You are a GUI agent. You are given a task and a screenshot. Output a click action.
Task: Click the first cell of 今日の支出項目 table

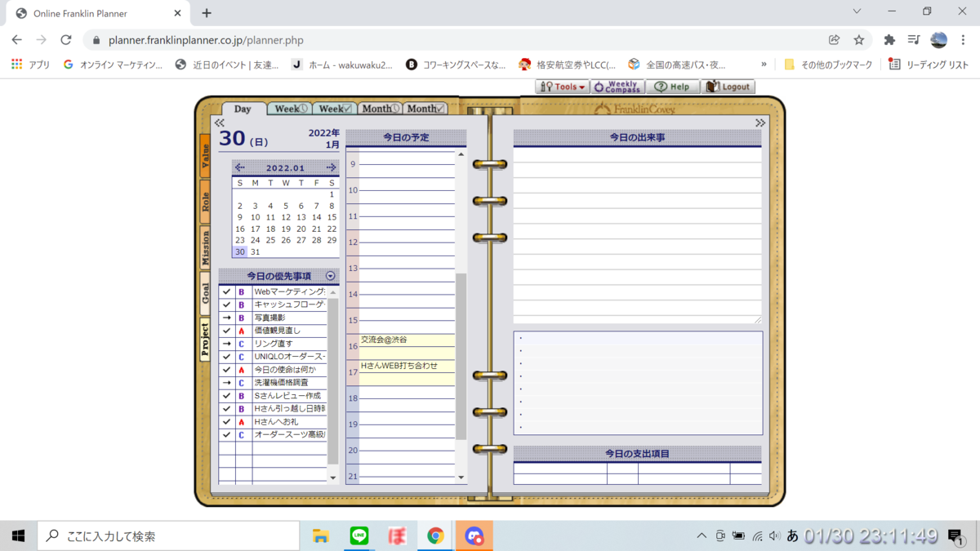pyautogui.click(x=560, y=469)
